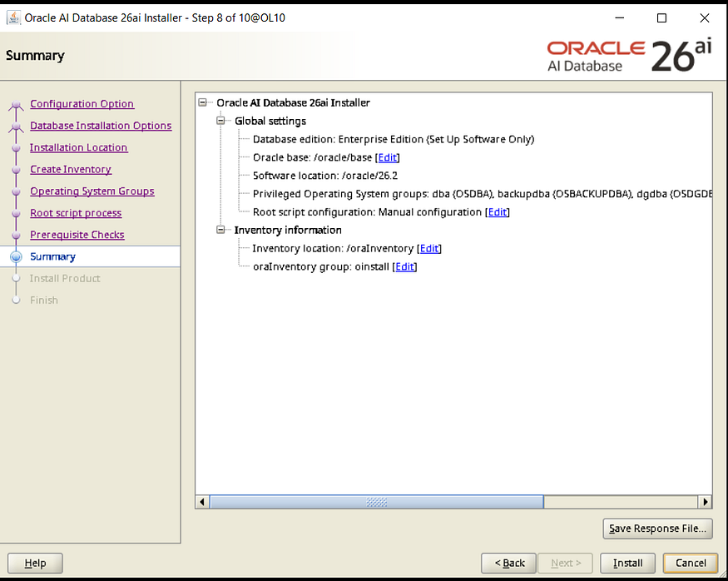
Task: Go to Configuration Option step
Action: [82, 104]
